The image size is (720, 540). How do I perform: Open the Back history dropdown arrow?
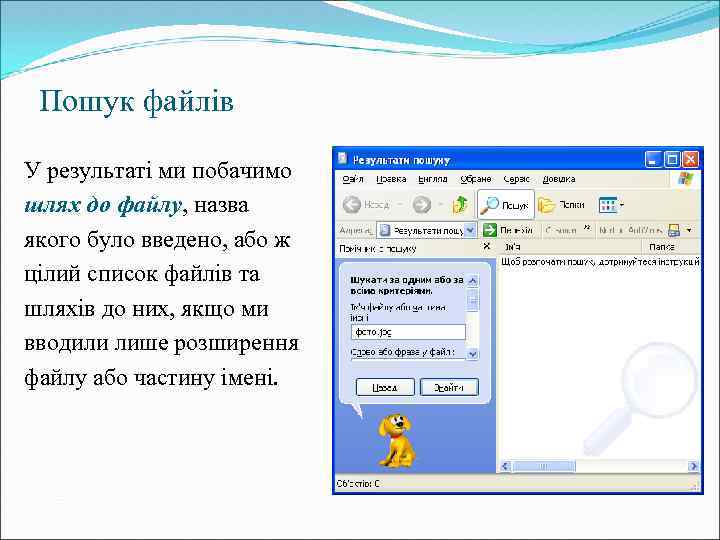pyautogui.click(x=400, y=205)
